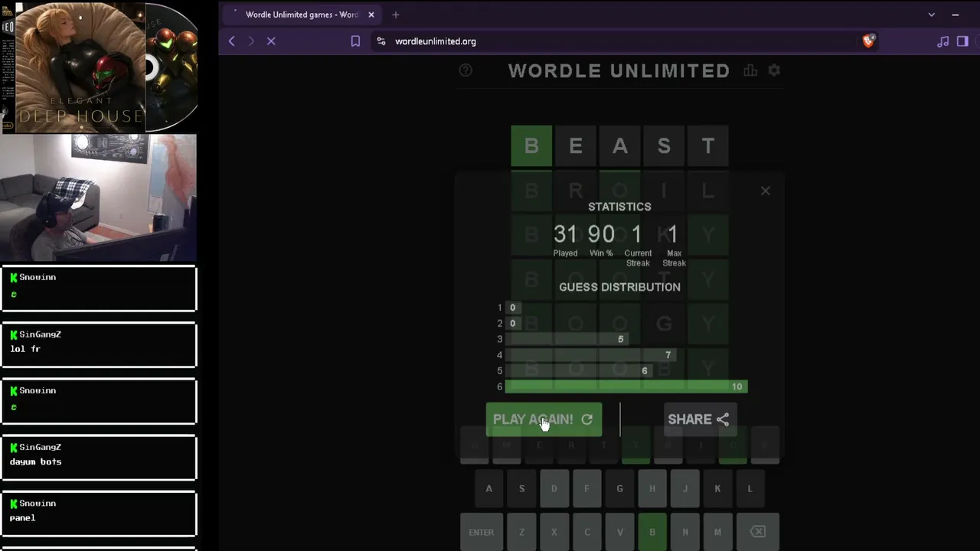This screenshot has width=980, height=551.
Task: Tap the D key on Wordle keyboard
Action: (x=554, y=488)
